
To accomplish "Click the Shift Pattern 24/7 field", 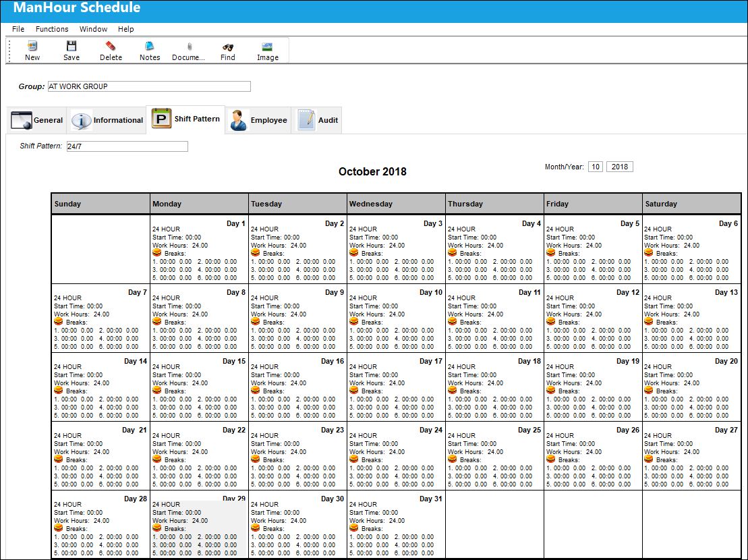I will [127, 146].
